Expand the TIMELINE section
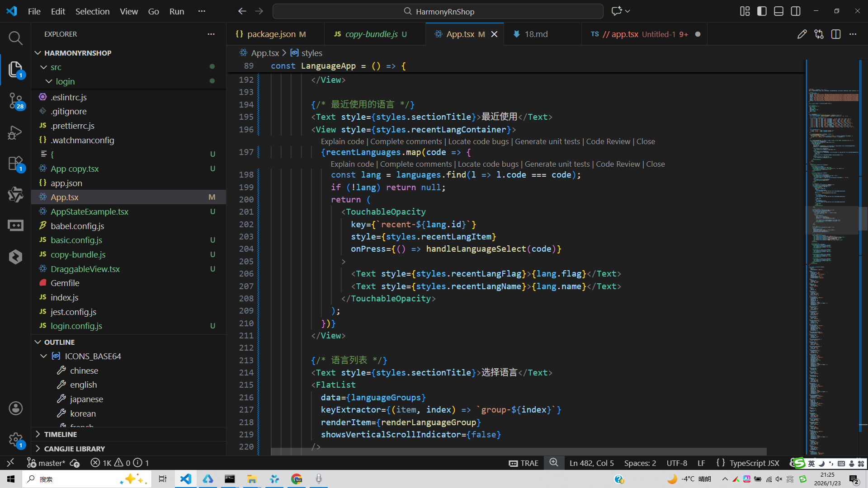The image size is (868, 488). click(x=61, y=434)
